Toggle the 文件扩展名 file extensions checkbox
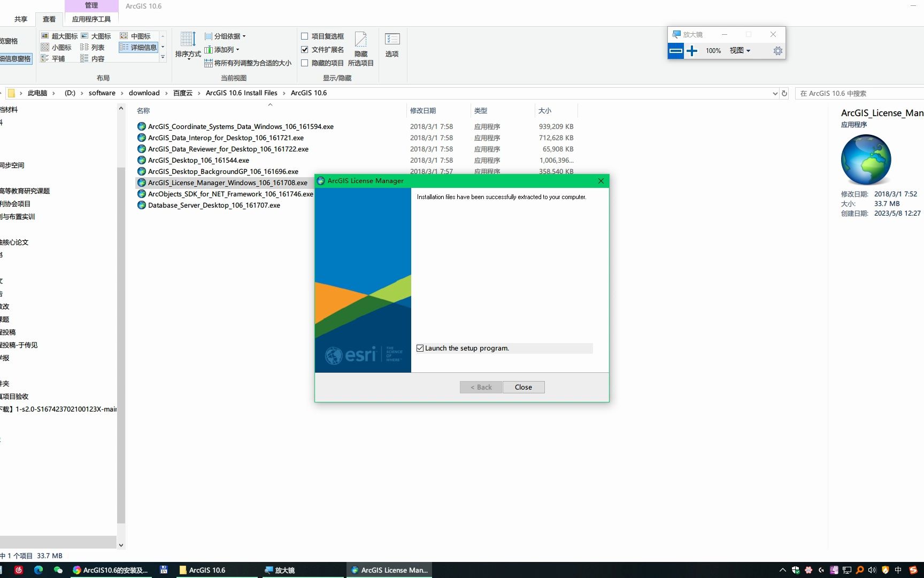The width and height of the screenshot is (924, 578). pyautogui.click(x=305, y=50)
